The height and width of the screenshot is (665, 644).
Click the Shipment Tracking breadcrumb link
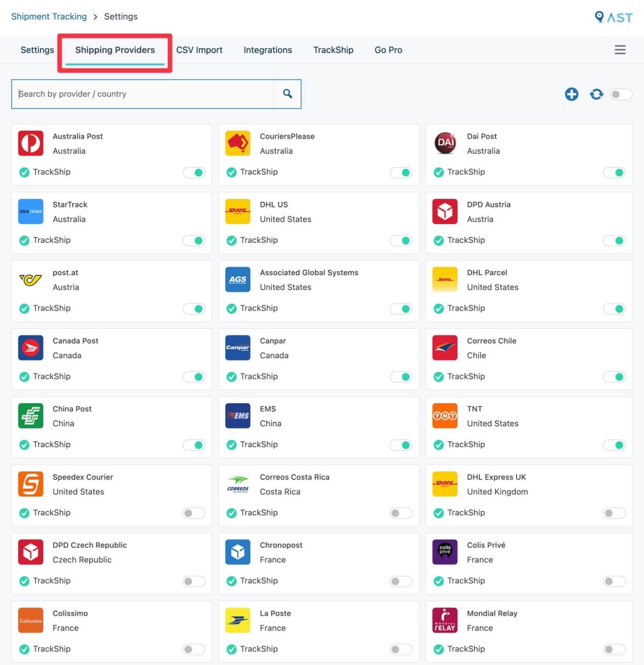[49, 17]
